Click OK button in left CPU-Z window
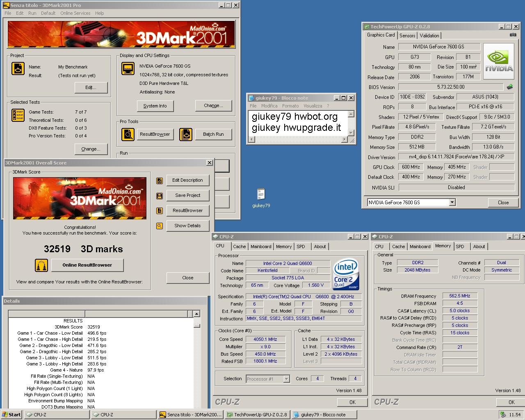Viewport: 525px width, 420px height. tap(352, 402)
